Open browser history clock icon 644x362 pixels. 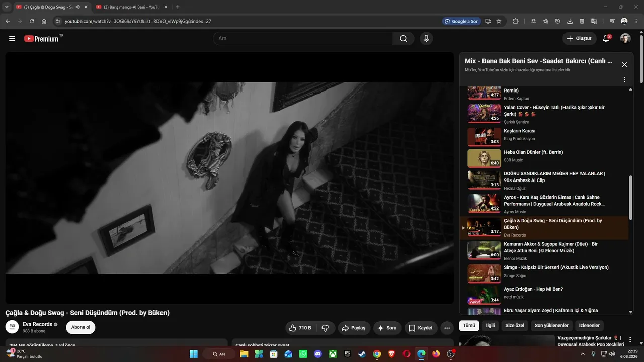pyautogui.click(x=557, y=21)
